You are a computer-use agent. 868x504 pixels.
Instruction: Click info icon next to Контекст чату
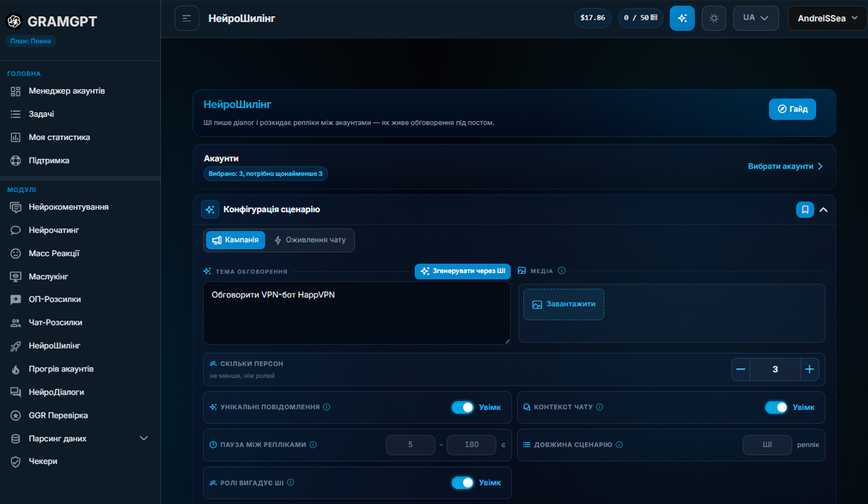click(x=600, y=407)
